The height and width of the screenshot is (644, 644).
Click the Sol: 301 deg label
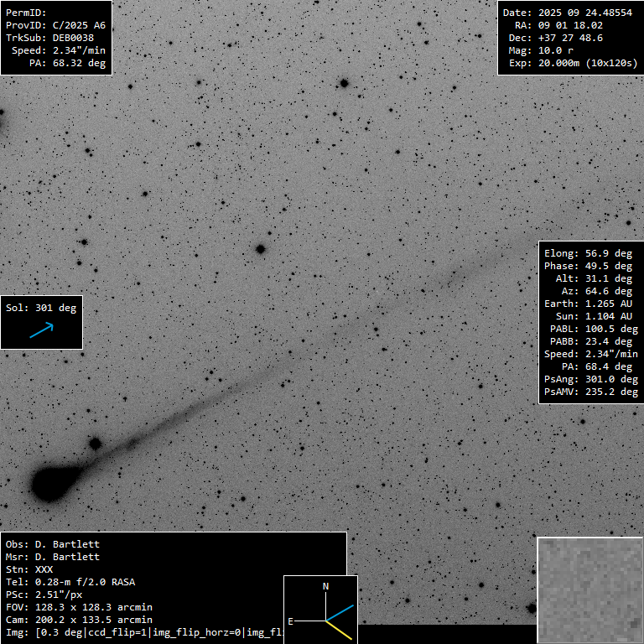(41, 308)
